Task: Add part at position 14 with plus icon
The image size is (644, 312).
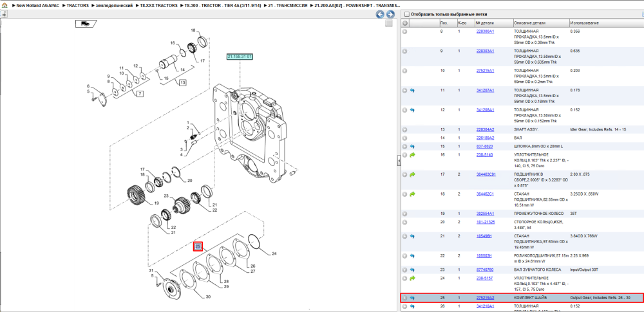Action: [405, 138]
